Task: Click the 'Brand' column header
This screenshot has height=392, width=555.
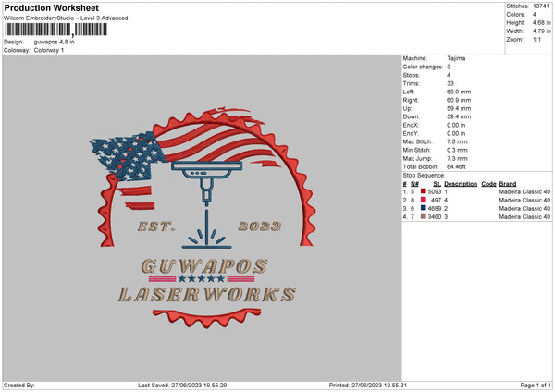Action: tap(508, 184)
